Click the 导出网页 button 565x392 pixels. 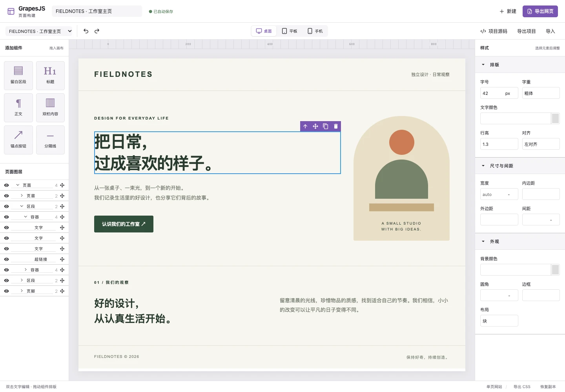(x=540, y=11)
